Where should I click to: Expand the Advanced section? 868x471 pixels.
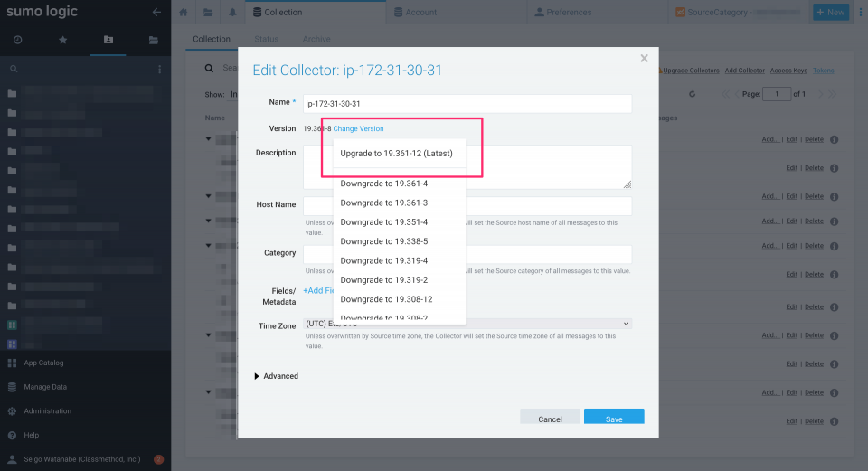[277, 376]
